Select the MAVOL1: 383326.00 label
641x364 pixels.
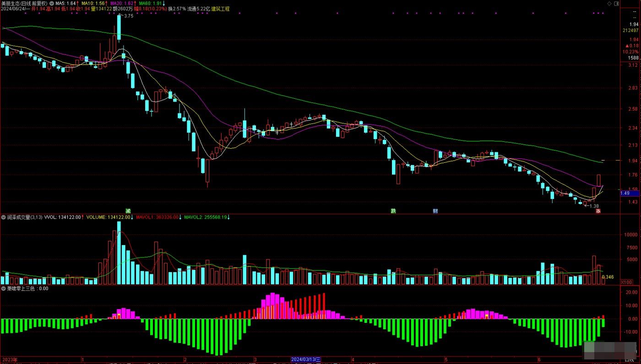click(x=158, y=217)
